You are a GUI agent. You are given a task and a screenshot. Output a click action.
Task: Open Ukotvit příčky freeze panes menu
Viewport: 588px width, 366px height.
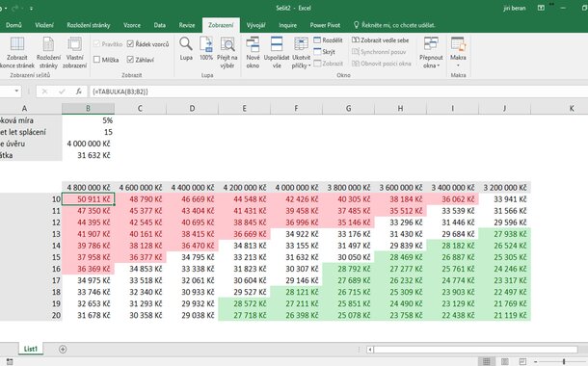click(301, 52)
